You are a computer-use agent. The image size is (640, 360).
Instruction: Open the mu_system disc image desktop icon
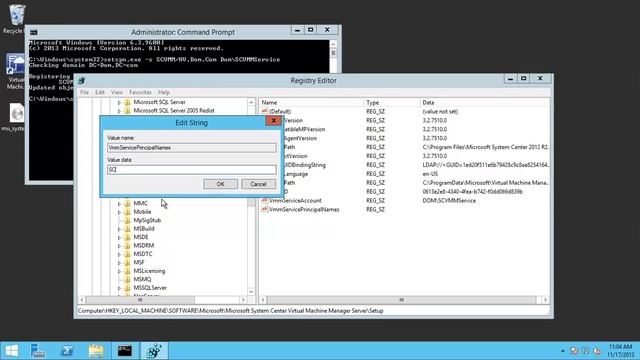[x=17, y=113]
